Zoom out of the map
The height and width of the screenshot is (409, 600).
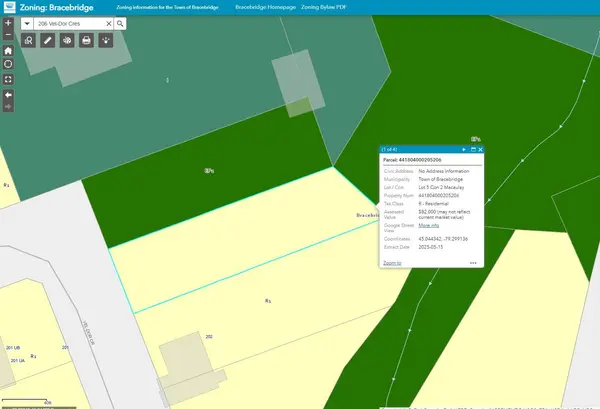click(8, 33)
